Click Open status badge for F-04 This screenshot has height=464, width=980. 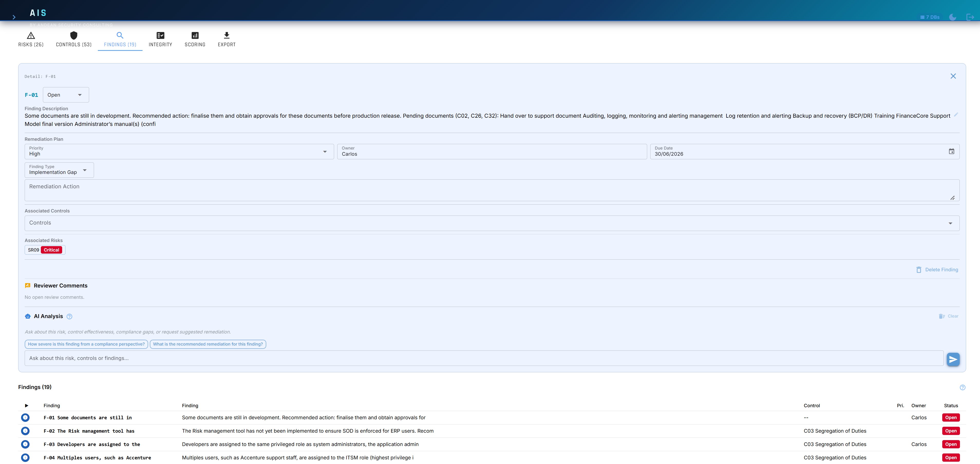951,458
